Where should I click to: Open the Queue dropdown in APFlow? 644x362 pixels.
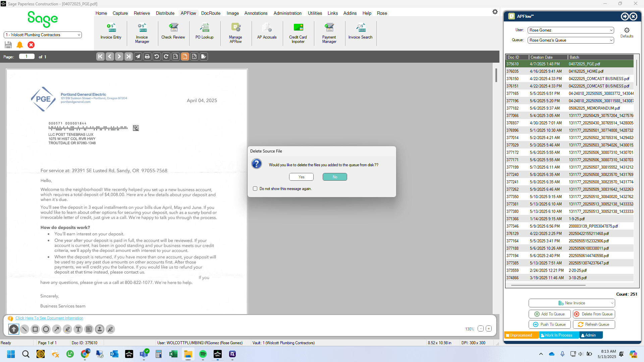click(x=571, y=40)
